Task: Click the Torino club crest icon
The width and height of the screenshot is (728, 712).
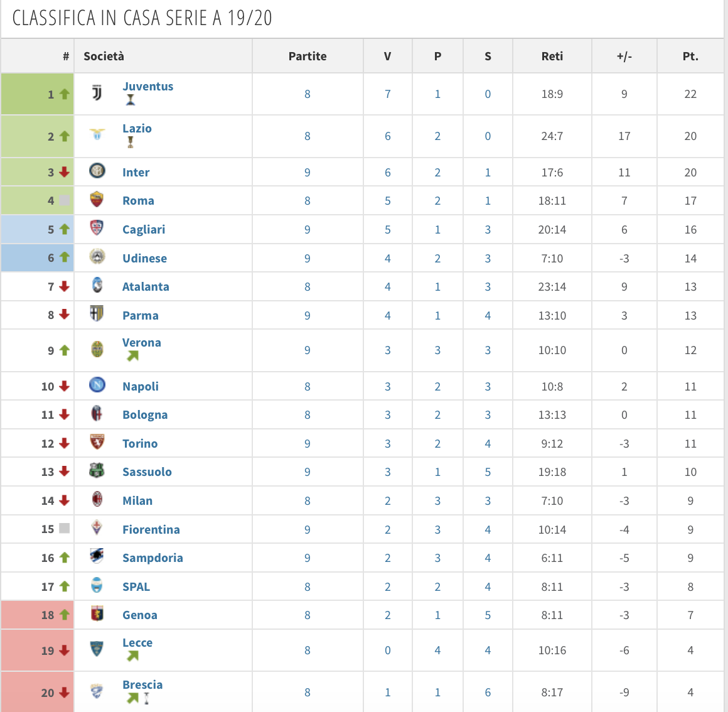Action: coord(97,442)
